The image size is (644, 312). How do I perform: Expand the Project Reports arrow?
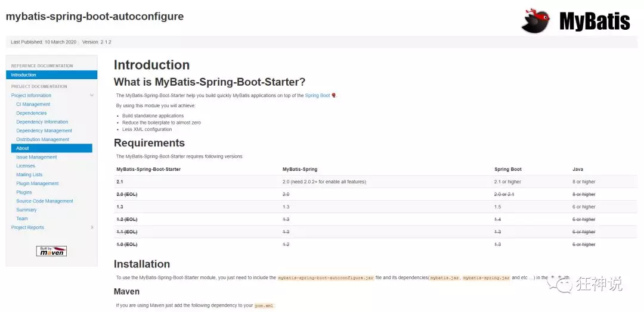coord(92,227)
